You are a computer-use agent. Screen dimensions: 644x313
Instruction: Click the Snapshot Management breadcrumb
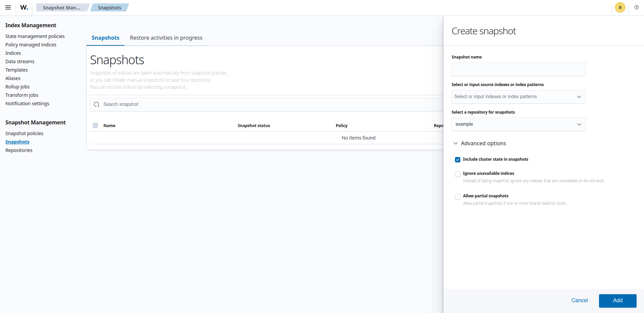point(62,7)
